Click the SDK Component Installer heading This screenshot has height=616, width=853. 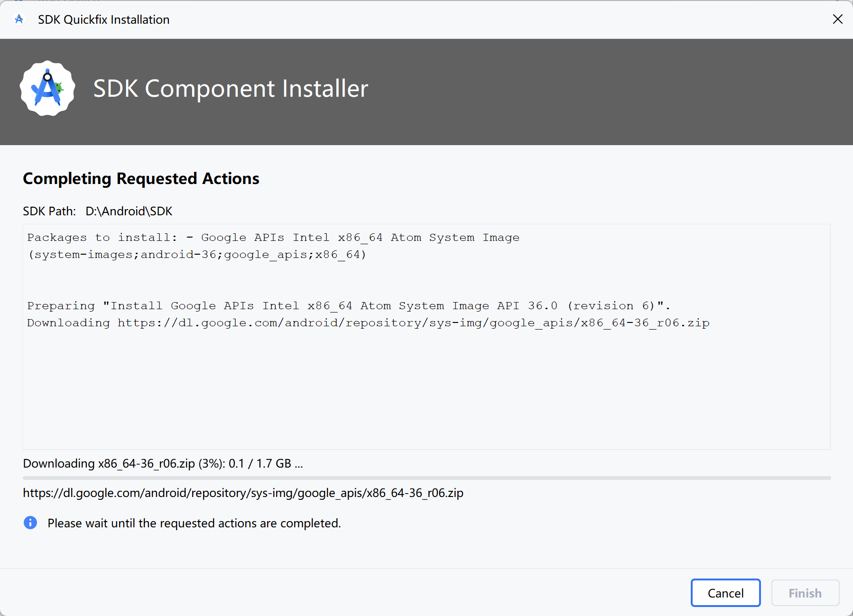pyautogui.click(x=231, y=89)
